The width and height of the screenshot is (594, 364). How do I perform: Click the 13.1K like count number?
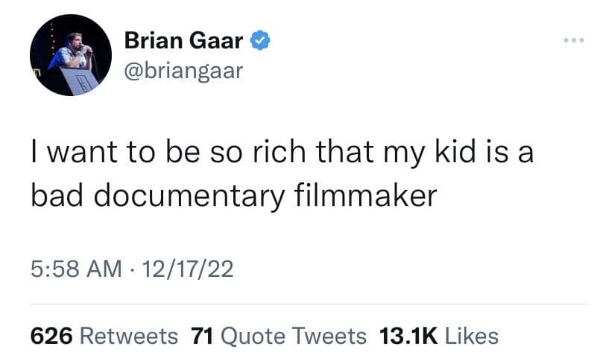(408, 336)
